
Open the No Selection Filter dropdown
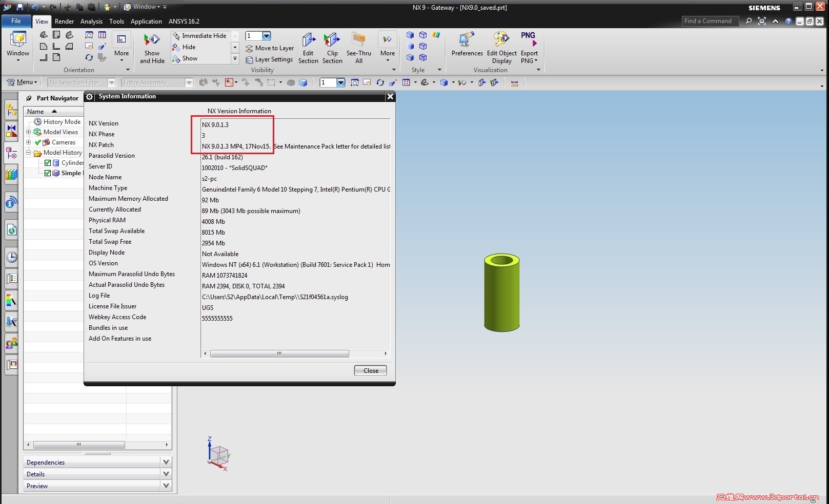(x=111, y=82)
